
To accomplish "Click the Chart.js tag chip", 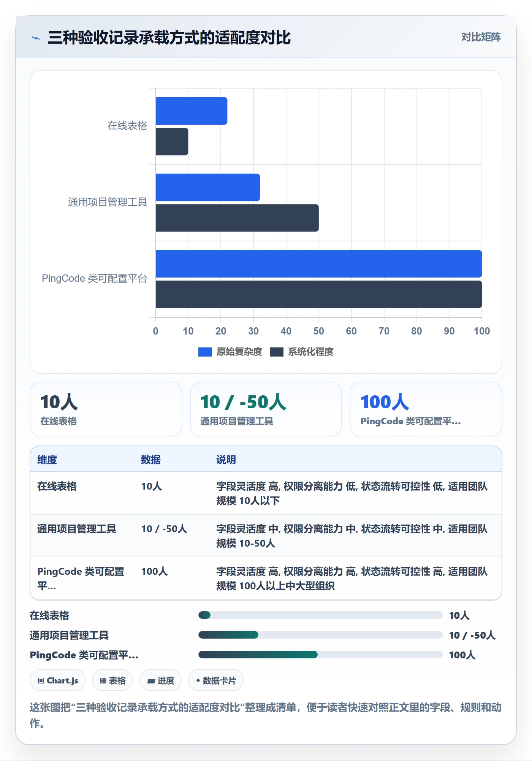I will tap(58, 680).
